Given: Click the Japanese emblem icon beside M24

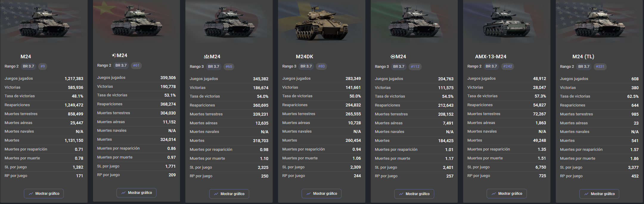Looking at the screenshot, I should click(x=207, y=57).
